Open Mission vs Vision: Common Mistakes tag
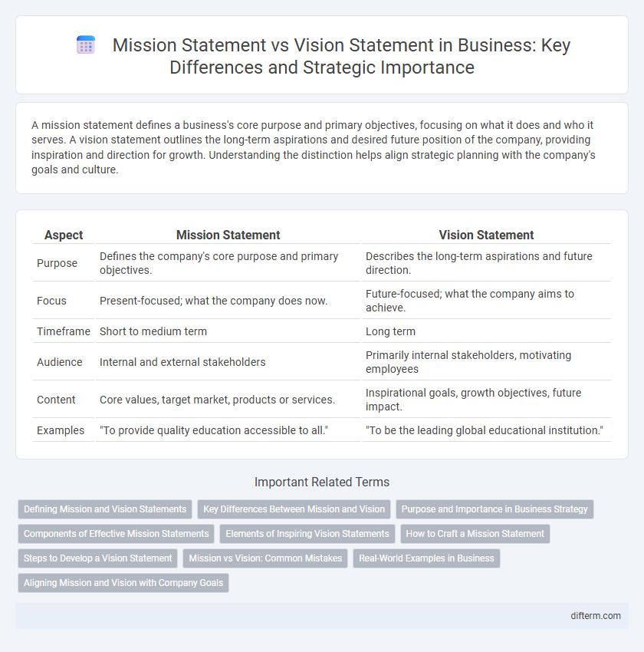This screenshot has width=644, height=652. pyautogui.click(x=265, y=558)
